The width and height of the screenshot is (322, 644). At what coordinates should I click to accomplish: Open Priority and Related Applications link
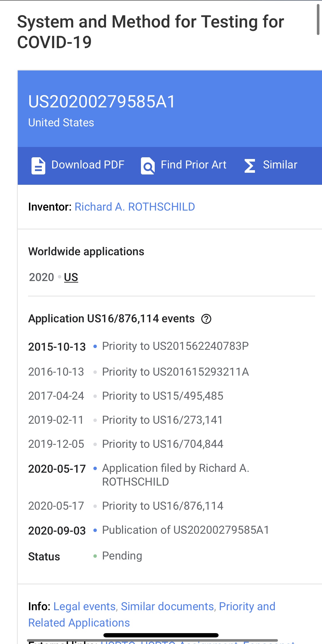coord(152,614)
